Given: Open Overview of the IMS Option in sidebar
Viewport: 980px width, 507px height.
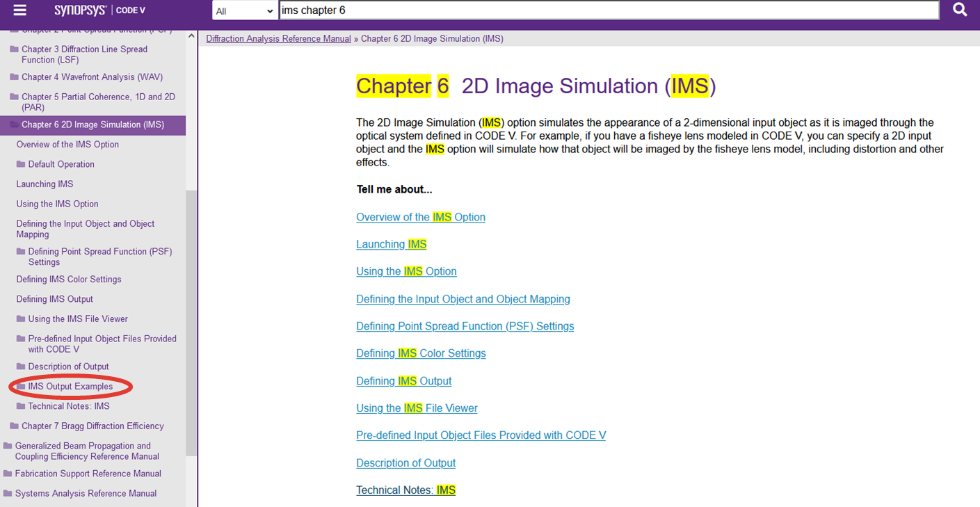Looking at the screenshot, I should [x=67, y=145].
